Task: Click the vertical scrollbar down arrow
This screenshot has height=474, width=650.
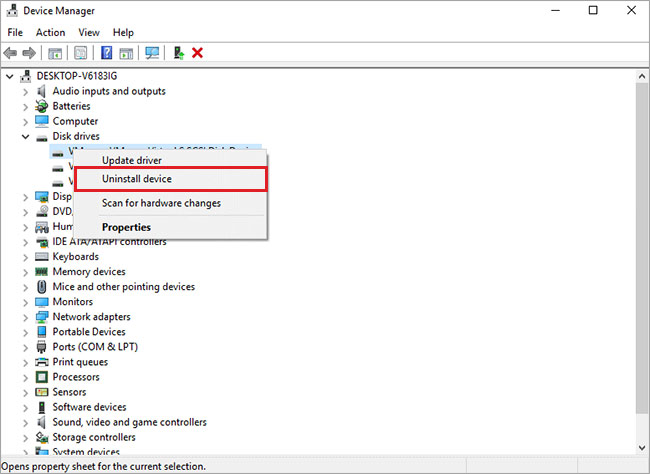Action: [641, 449]
